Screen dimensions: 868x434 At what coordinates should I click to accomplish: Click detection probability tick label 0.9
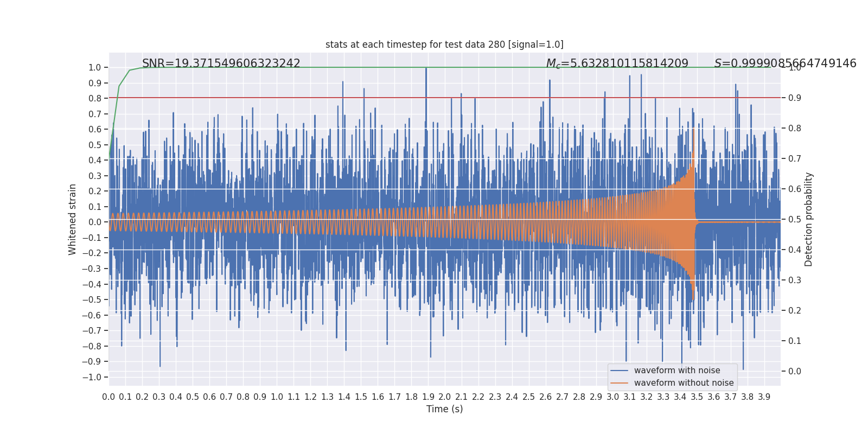coord(795,98)
